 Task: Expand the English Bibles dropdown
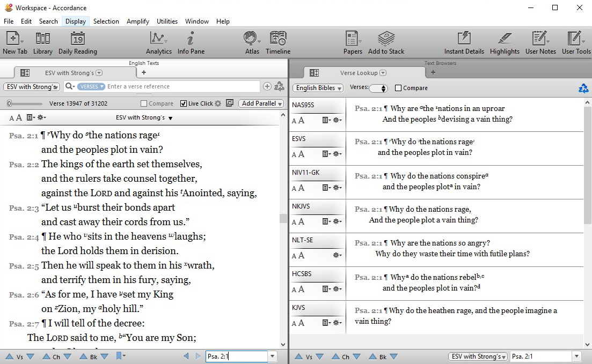(x=319, y=88)
